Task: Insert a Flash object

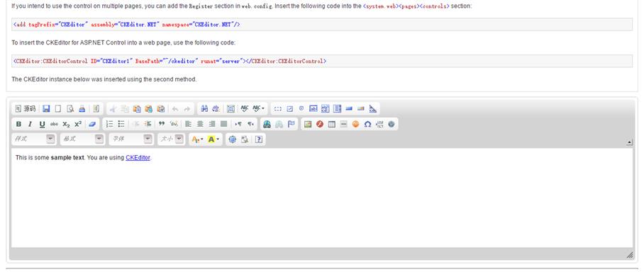Action: pos(320,124)
